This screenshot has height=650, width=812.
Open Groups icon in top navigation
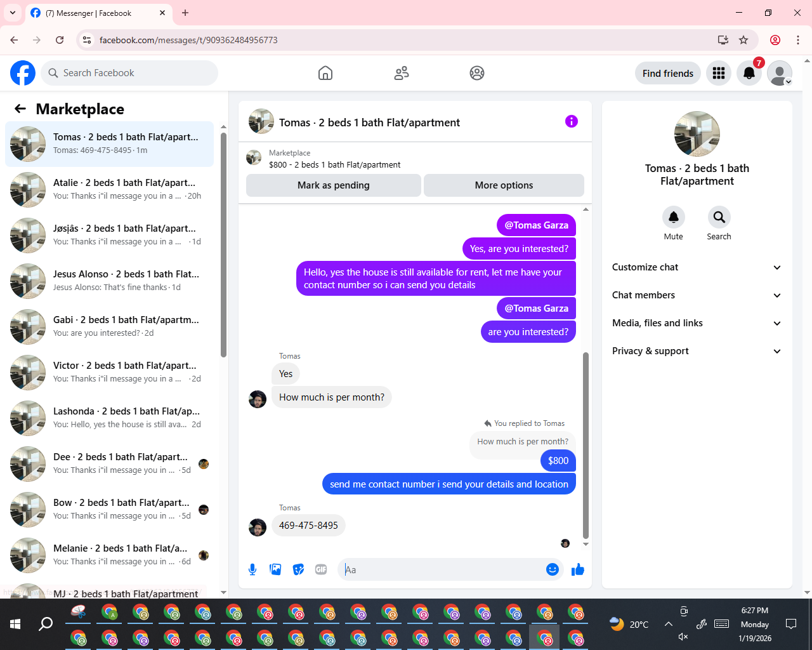pyautogui.click(x=477, y=73)
